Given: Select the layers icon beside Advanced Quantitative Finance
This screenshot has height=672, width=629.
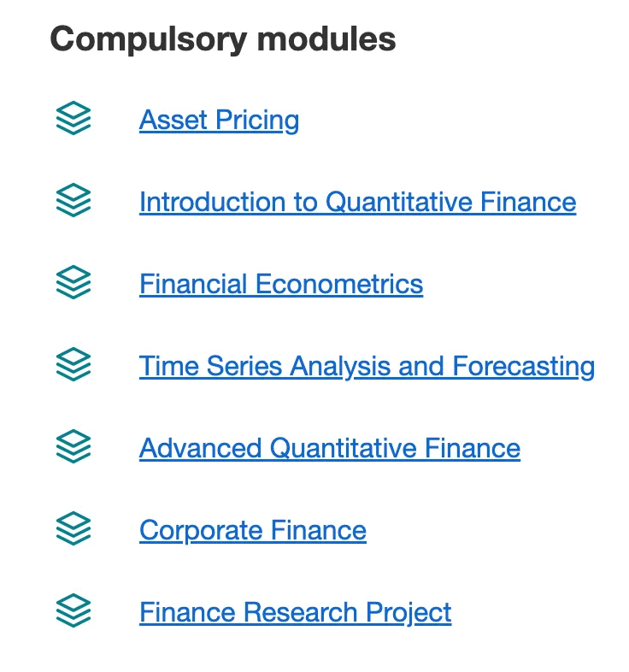Looking at the screenshot, I should click(x=73, y=447).
